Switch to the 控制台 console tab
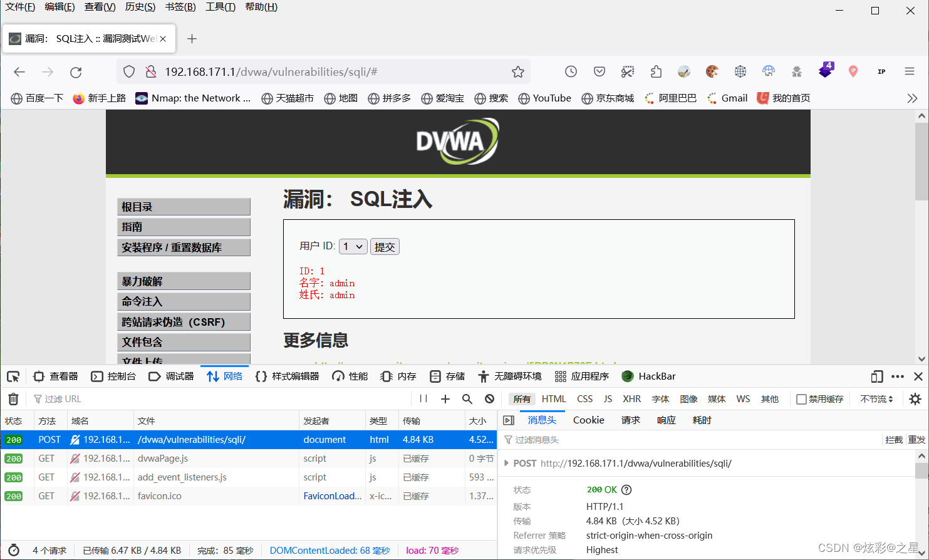Image resolution: width=929 pixels, height=560 pixels. 113,376
